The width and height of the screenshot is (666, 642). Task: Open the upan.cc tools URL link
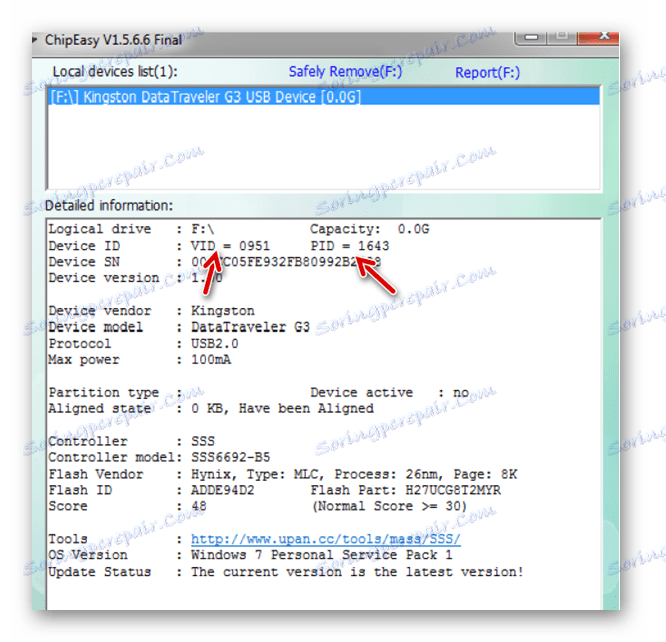click(325, 539)
